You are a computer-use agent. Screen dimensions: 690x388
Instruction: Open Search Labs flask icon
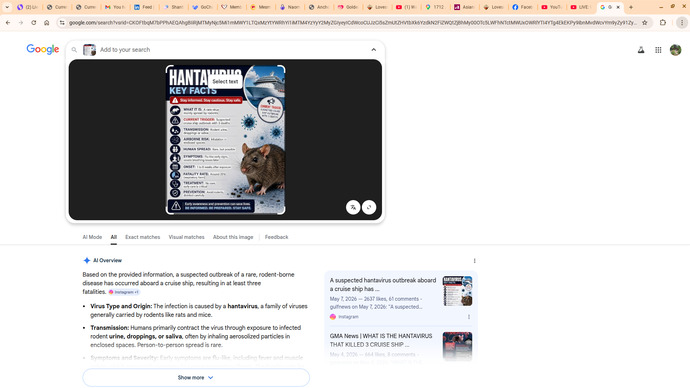(x=641, y=50)
